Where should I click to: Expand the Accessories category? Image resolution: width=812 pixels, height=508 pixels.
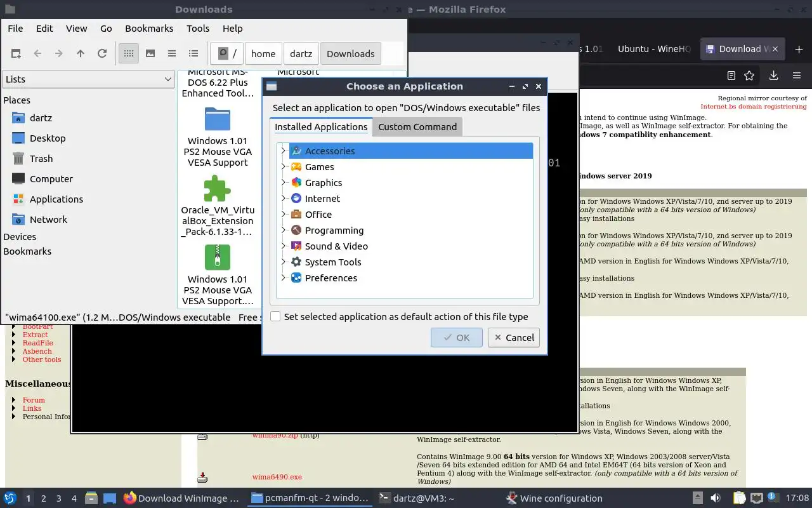click(x=283, y=151)
